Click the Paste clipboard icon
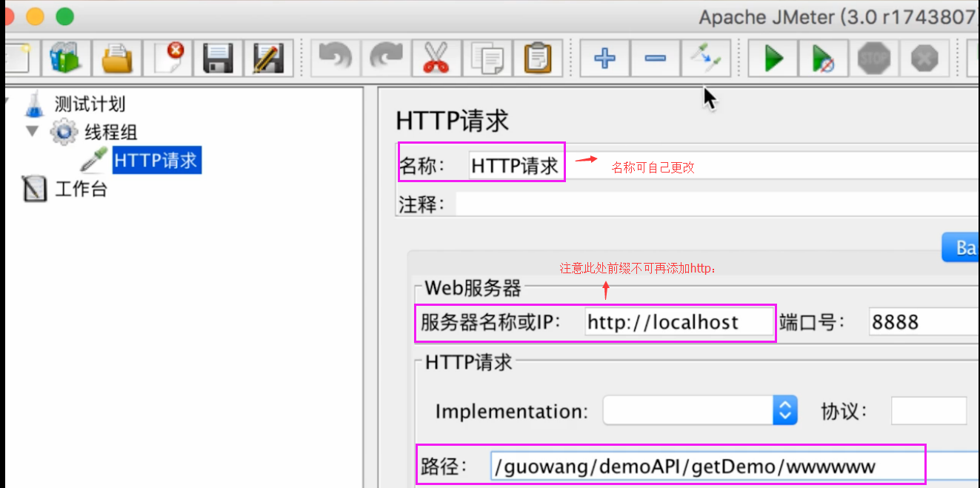Viewport: 980px width, 488px height. [537, 57]
